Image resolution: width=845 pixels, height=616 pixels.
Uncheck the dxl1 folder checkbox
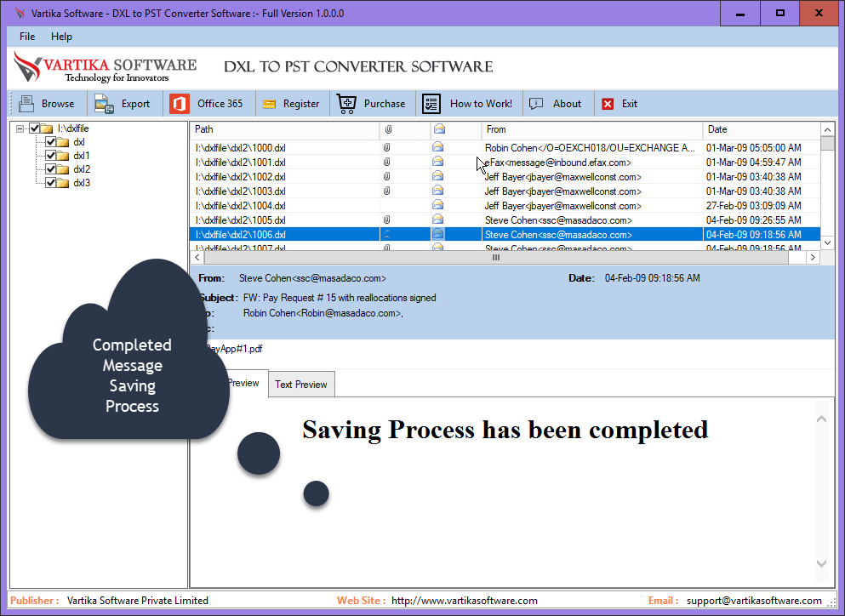click(x=51, y=156)
